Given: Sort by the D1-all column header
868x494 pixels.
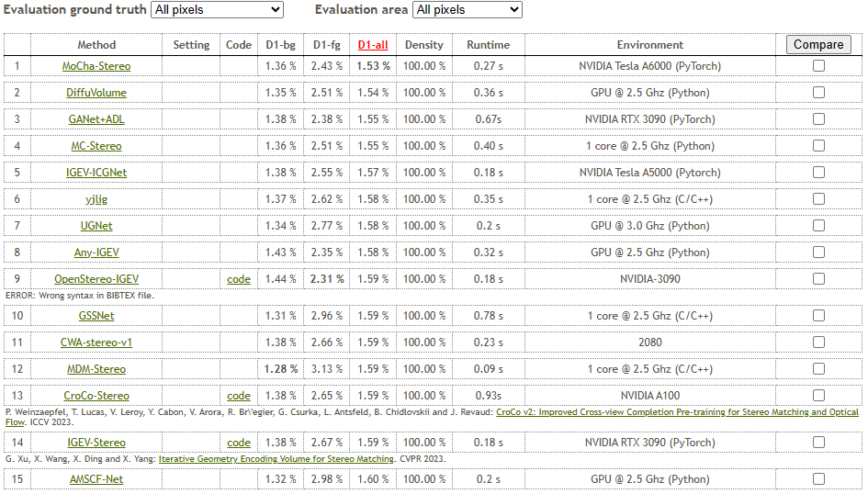Looking at the screenshot, I should pos(373,44).
